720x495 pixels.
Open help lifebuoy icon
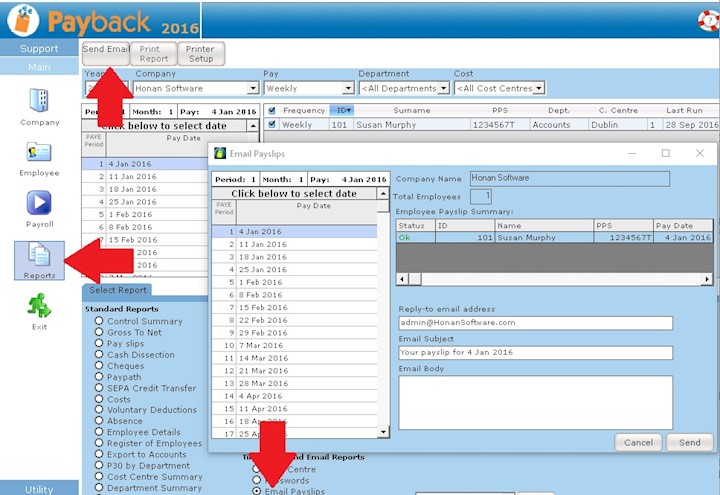(708, 20)
